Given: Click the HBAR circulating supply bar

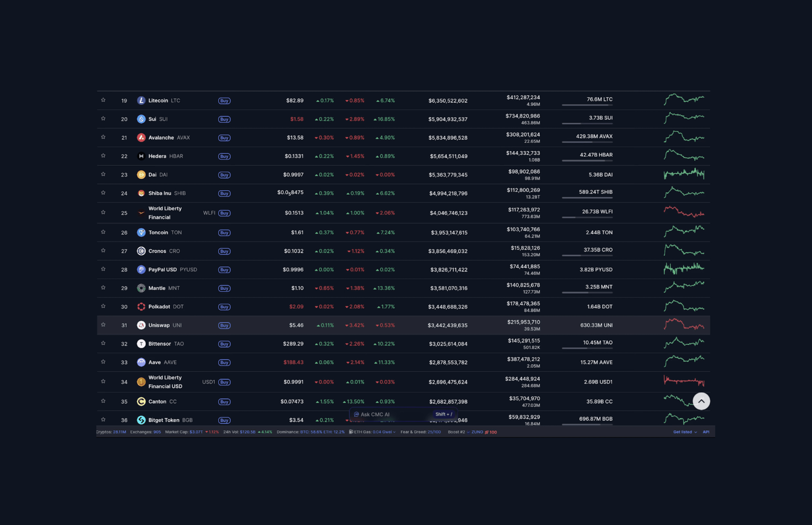Looking at the screenshot, I should [587, 161].
